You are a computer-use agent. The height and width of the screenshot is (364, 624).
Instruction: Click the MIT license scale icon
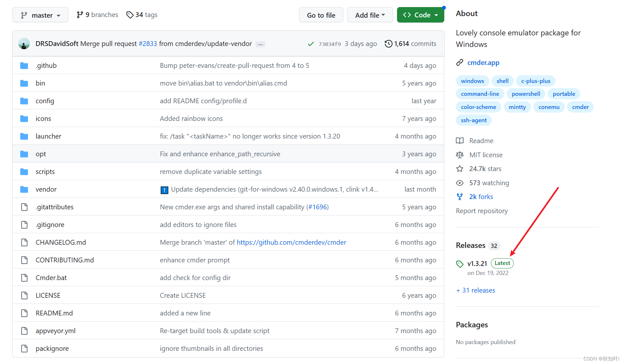pyautogui.click(x=460, y=155)
